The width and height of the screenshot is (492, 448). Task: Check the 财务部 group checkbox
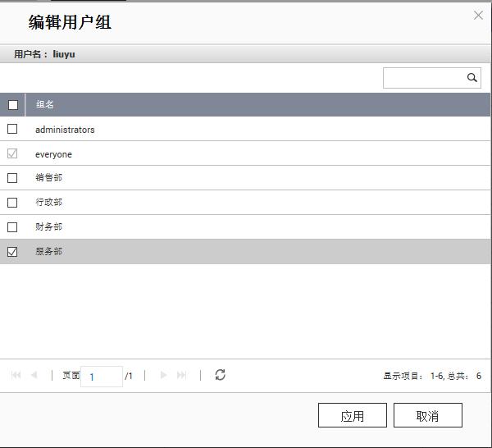(12, 227)
